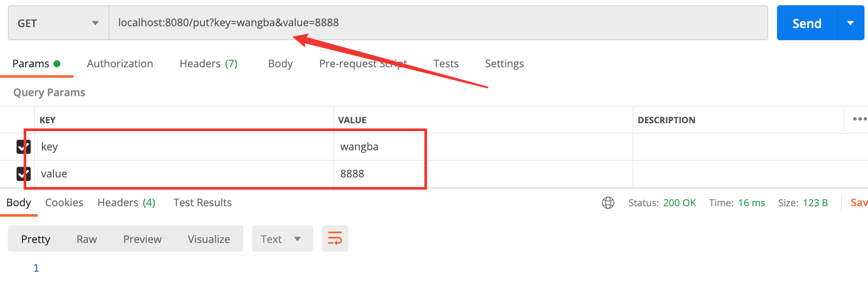Open the three-dots column options
Viewport: 868px width, 305px height.
point(859,119)
